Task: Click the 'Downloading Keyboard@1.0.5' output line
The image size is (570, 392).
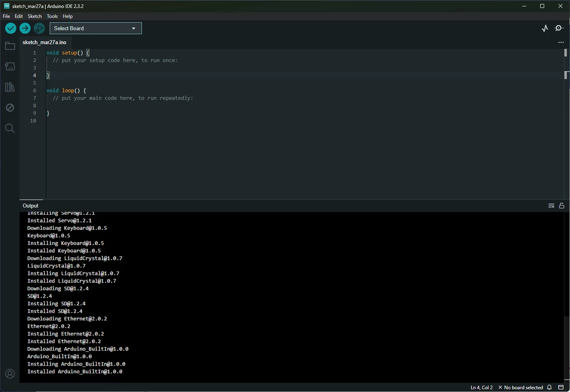Action: [x=67, y=228]
